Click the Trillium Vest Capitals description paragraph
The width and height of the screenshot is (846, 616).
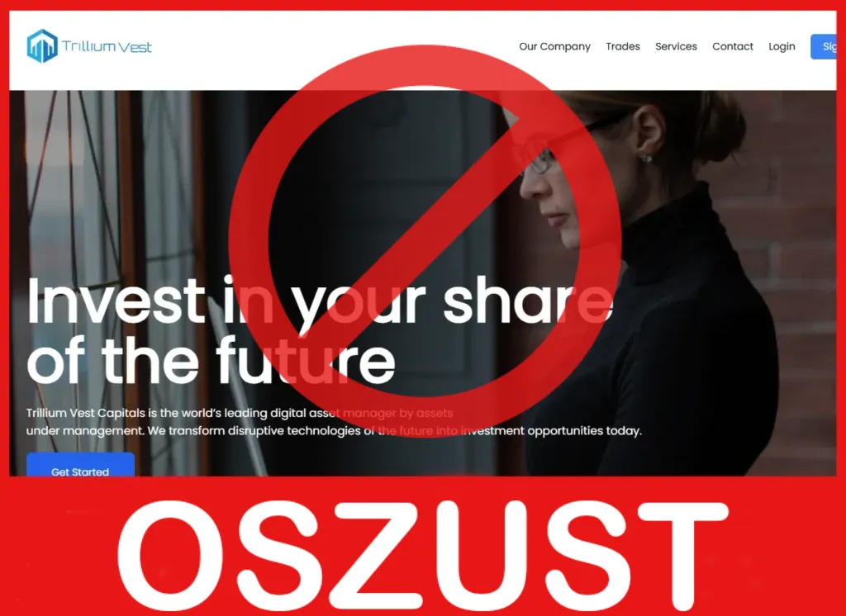(334, 422)
